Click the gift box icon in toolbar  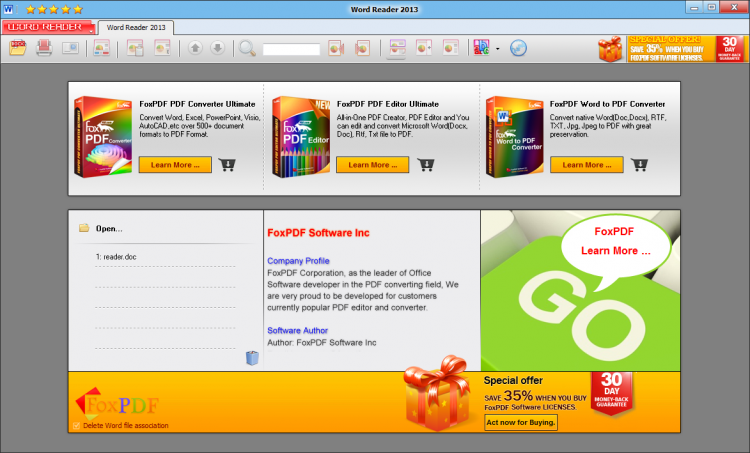pyautogui.click(x=610, y=49)
